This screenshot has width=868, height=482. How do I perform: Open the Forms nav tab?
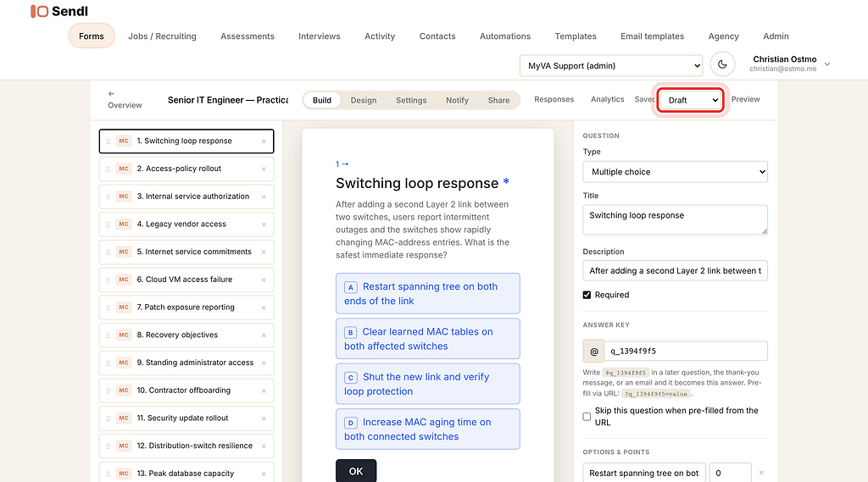(92, 36)
